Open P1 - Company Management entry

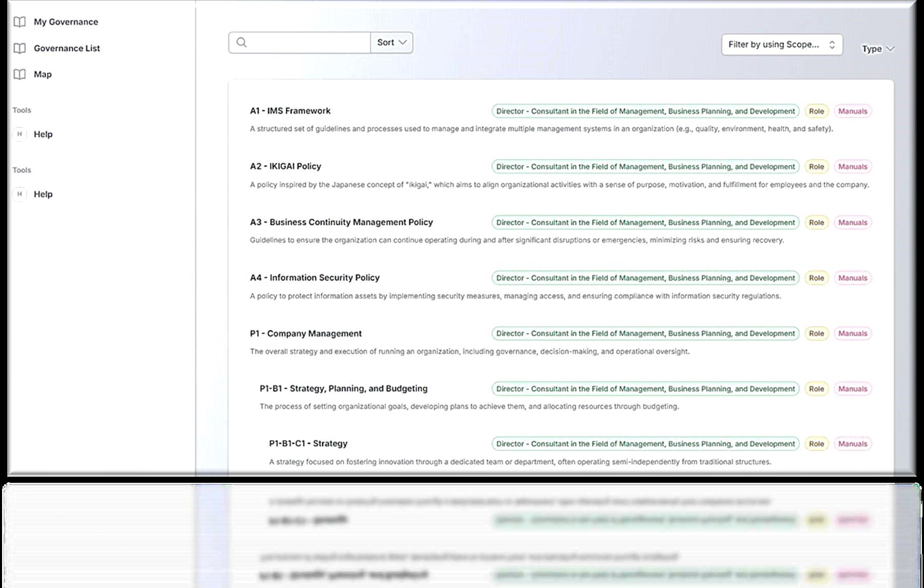coord(306,334)
